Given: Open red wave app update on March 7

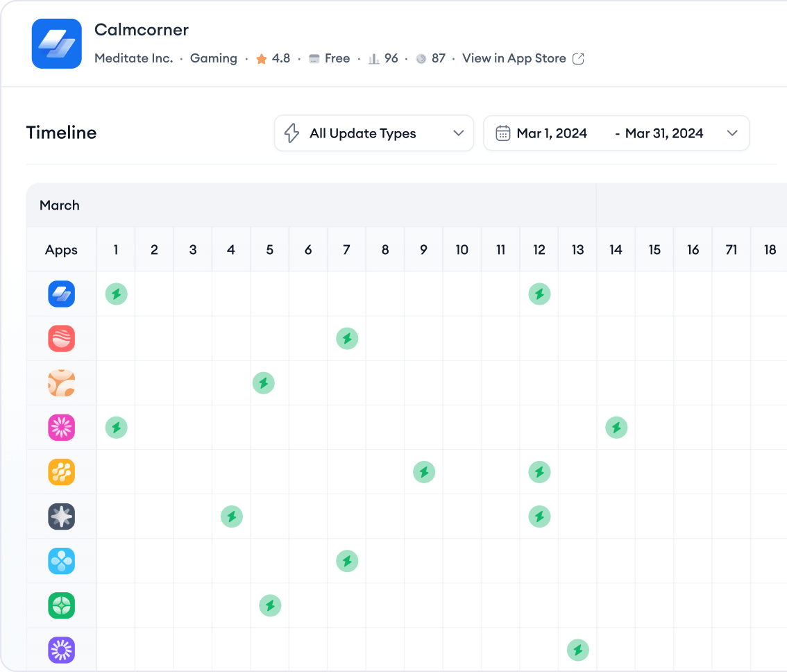Looking at the screenshot, I should [x=347, y=339].
